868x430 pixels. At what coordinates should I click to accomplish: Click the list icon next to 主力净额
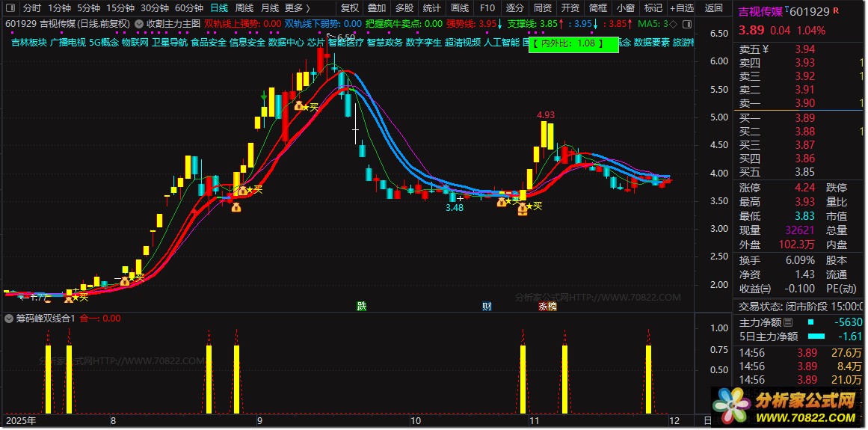[x=788, y=322]
